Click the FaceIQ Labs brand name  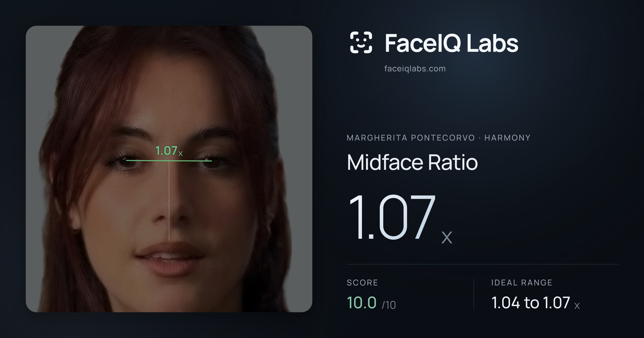tap(451, 43)
